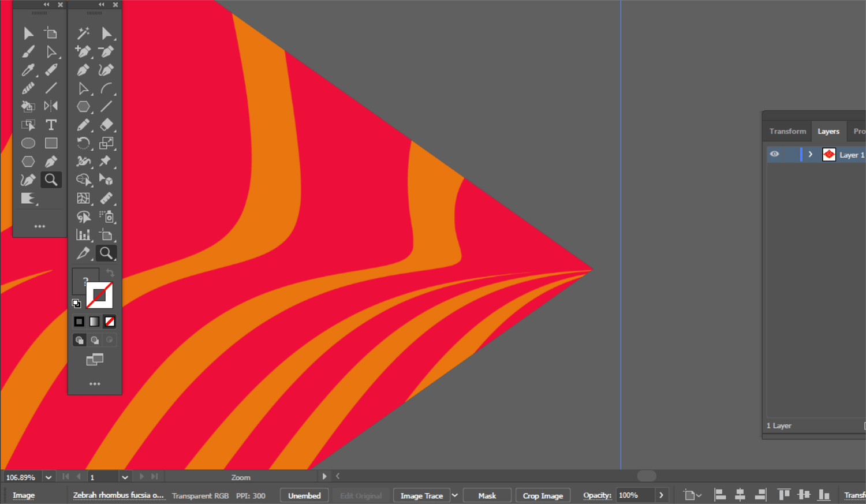Viewport: 866px width, 504px height.
Task: Select the Artboard tool in left tools panel
Action: point(51,33)
